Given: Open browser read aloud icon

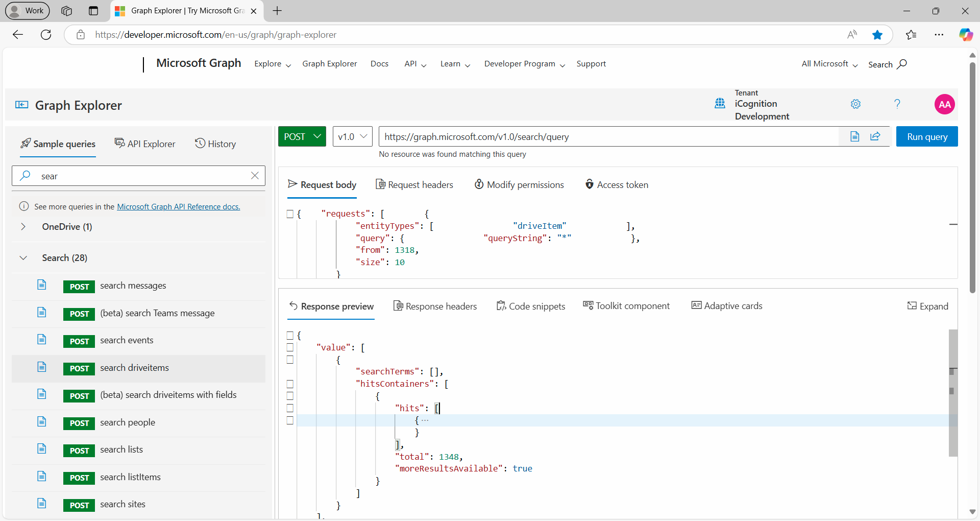Looking at the screenshot, I should pos(852,35).
